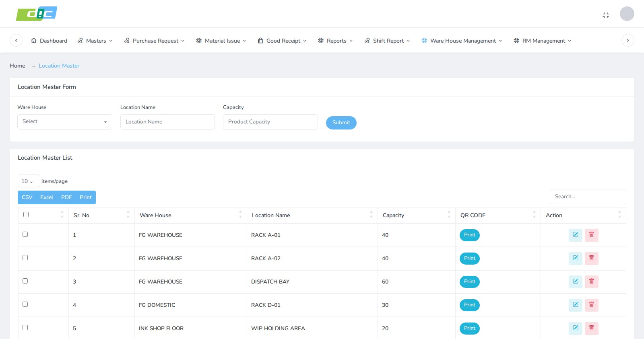Print QR code for RACK A-02
The image size is (644, 339).
(470, 258)
